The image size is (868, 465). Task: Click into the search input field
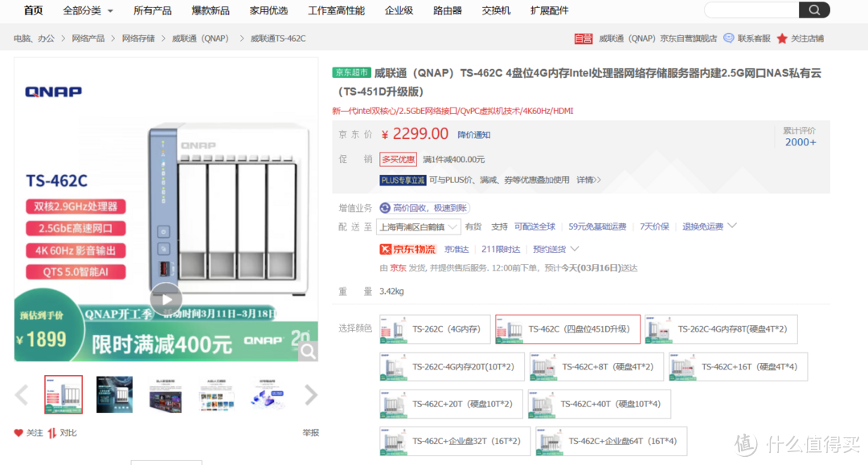(x=751, y=10)
